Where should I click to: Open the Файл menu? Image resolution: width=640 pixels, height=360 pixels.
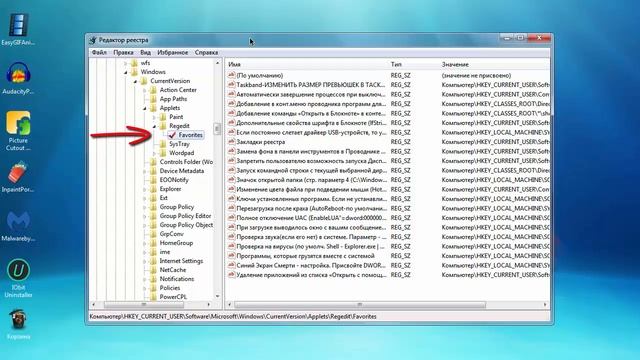point(99,52)
